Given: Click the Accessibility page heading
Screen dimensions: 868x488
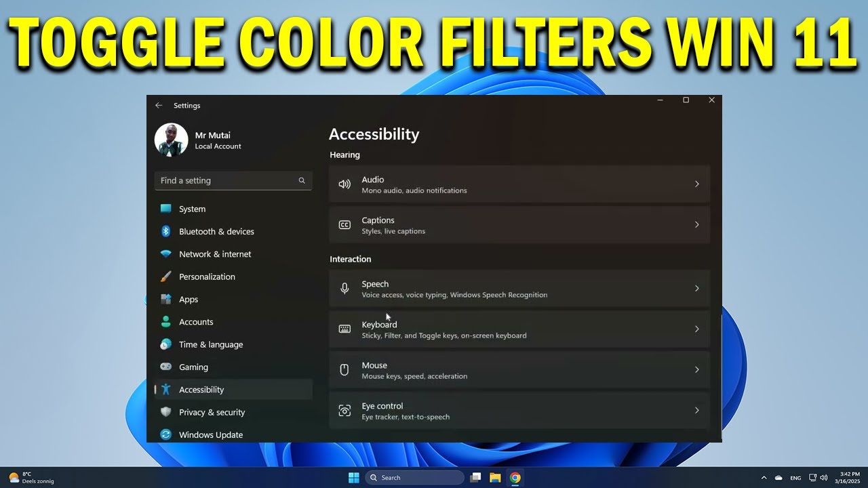Looking at the screenshot, I should click(x=374, y=134).
